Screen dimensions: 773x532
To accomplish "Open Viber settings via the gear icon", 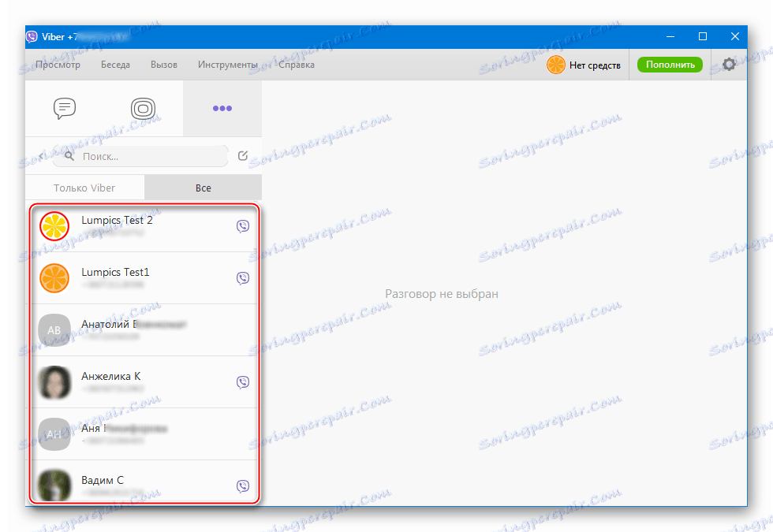I will (x=729, y=65).
